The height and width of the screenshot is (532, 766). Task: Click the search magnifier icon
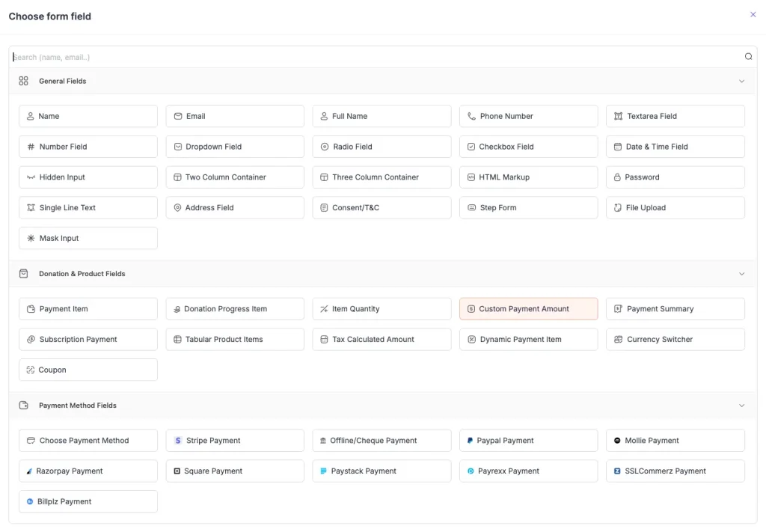pos(748,56)
